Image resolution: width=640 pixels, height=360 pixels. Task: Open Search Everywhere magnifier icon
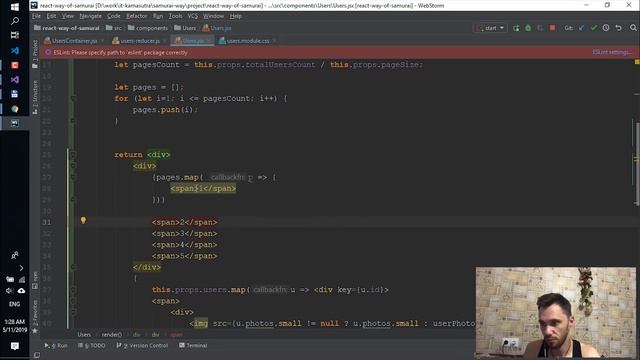tap(633, 28)
